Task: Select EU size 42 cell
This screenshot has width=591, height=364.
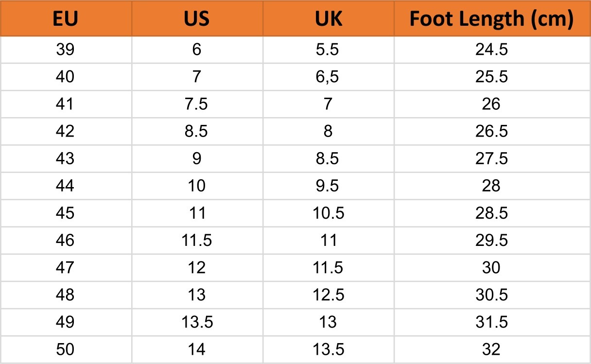Action: coord(66,131)
